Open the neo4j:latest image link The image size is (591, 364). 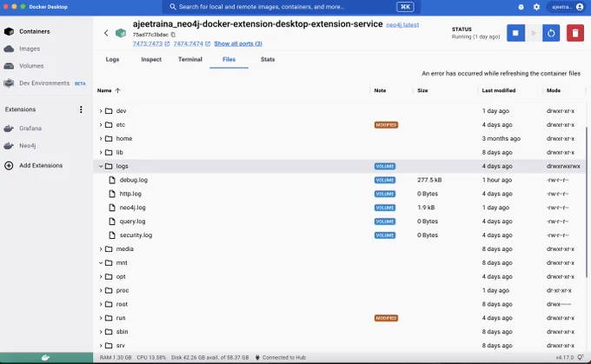pyautogui.click(x=402, y=25)
